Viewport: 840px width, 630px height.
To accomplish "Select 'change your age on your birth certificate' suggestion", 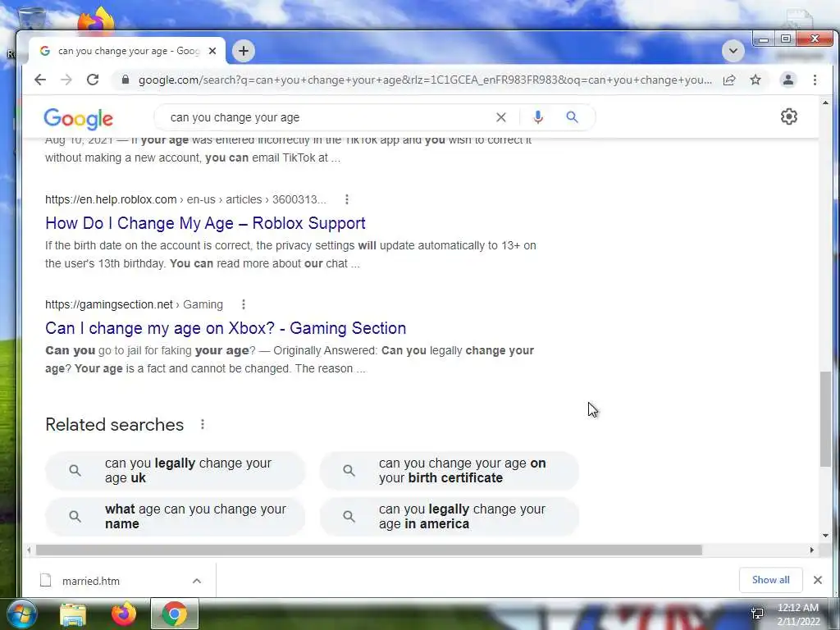I will click(449, 470).
